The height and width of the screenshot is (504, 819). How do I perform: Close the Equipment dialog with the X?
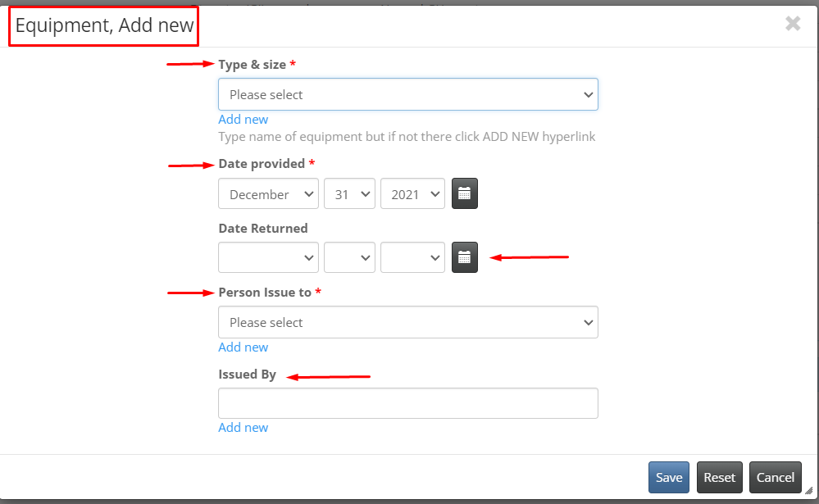(793, 24)
